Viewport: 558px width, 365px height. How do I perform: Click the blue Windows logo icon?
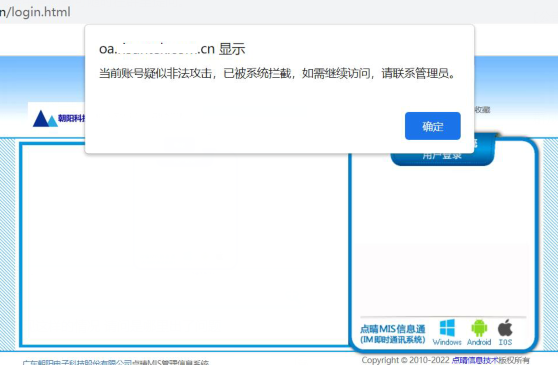447,328
